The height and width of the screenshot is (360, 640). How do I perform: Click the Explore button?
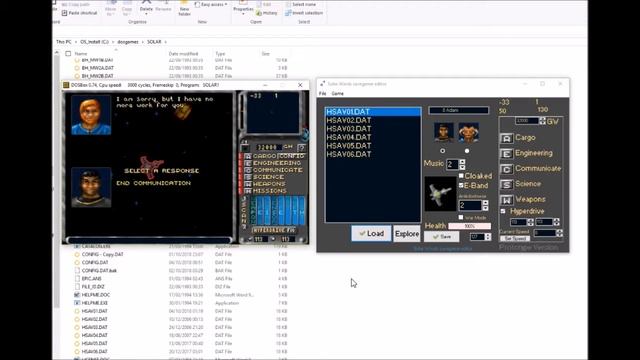coord(407,234)
